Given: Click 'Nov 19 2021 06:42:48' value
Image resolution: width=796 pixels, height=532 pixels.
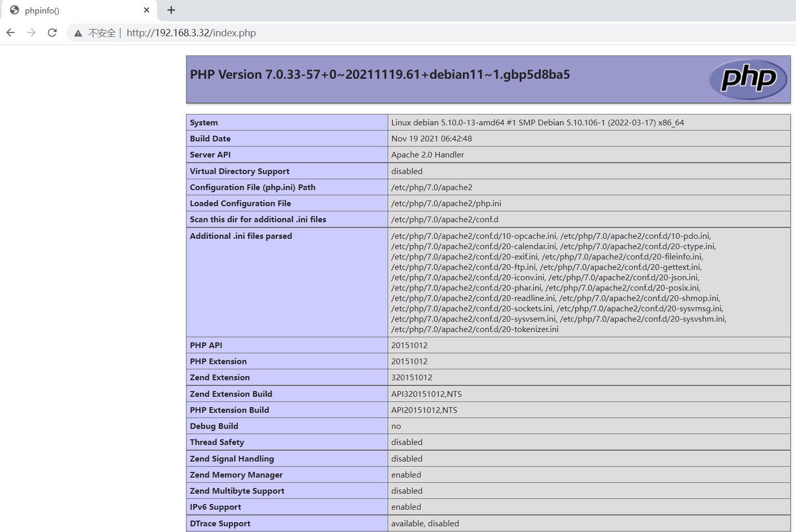Looking at the screenshot, I should pos(432,139).
